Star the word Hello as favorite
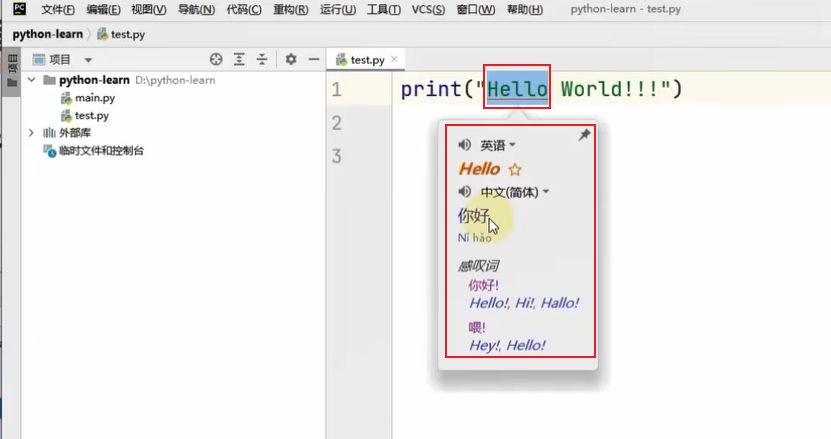Image resolution: width=831 pixels, height=439 pixels. pyautogui.click(x=515, y=170)
